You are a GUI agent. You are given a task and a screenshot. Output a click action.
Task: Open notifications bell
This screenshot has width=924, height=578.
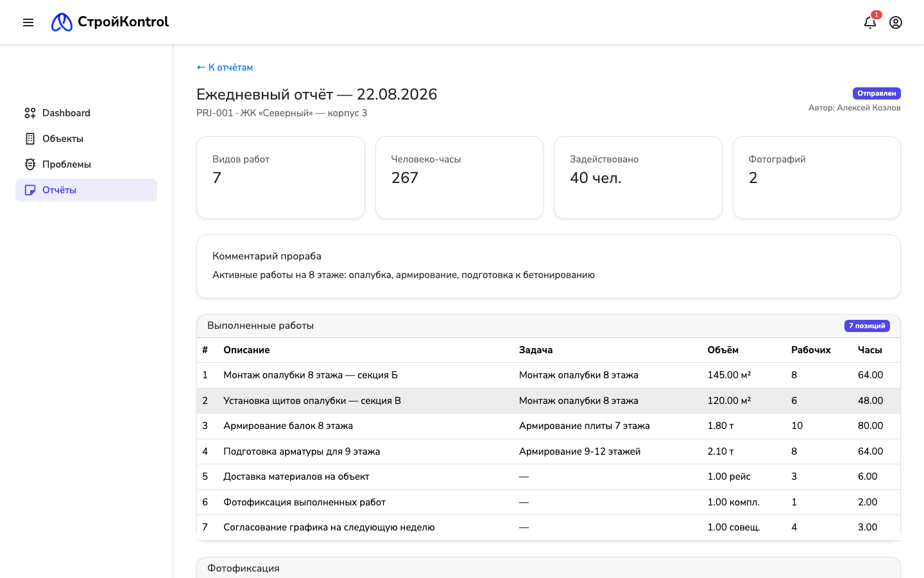coord(870,22)
